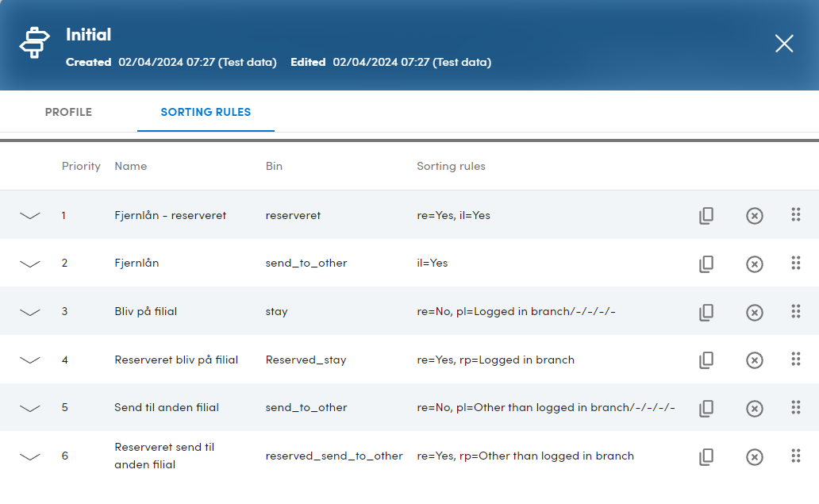Viewport: 819px width, 504px height.
Task: Click the Created date text
Action: tap(171, 62)
